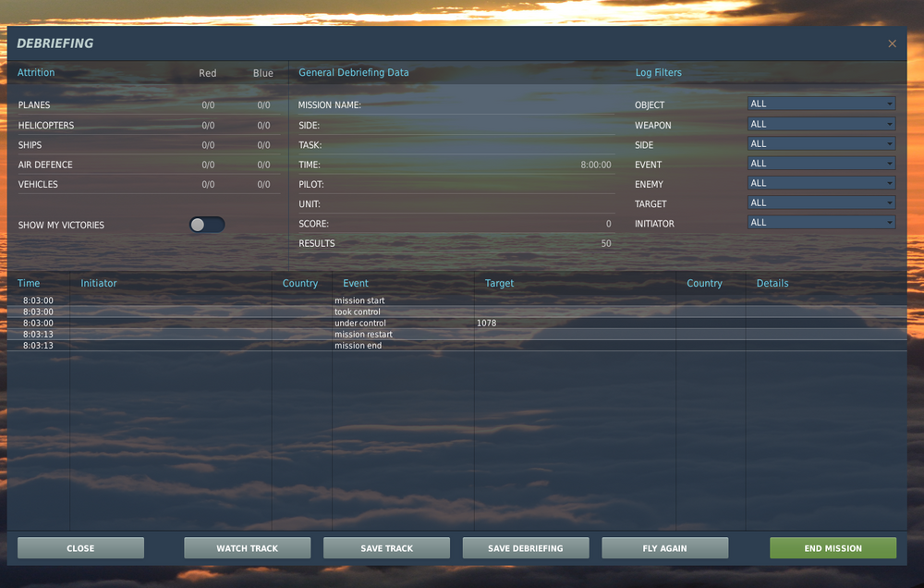
Task: Open the ENEMY filter dropdown
Action: coord(821,183)
